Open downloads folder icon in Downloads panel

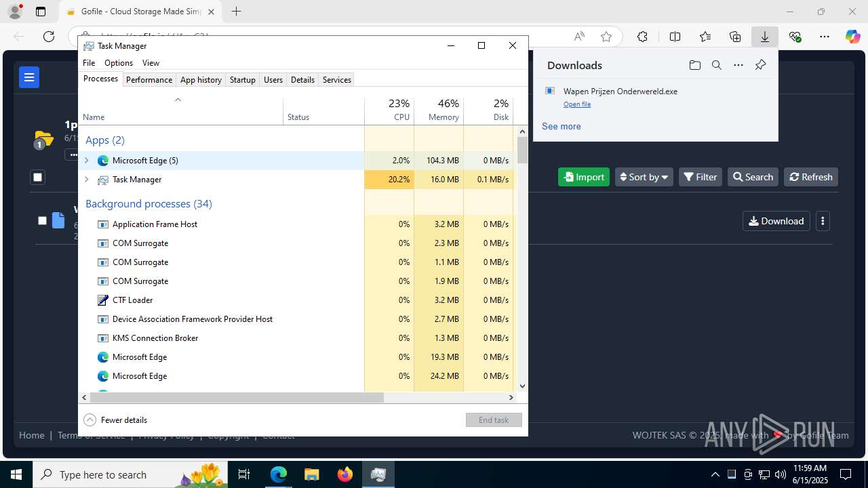pos(694,65)
